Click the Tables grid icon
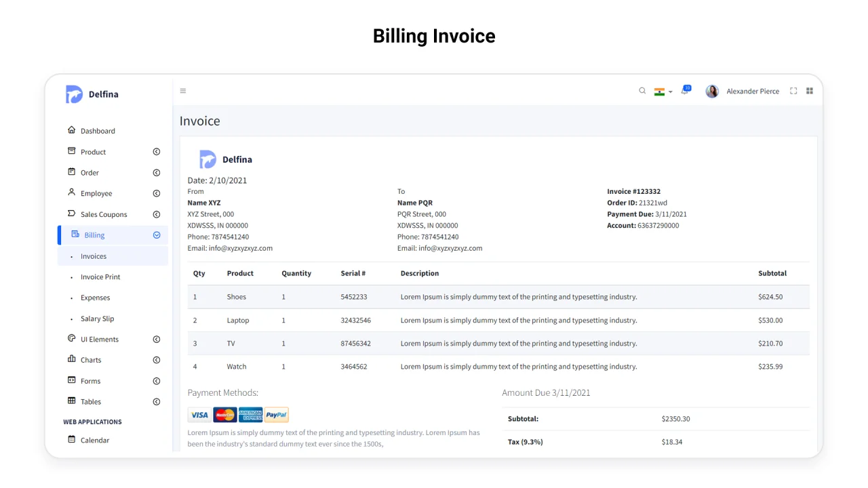The width and height of the screenshot is (868, 488). coord(72,401)
